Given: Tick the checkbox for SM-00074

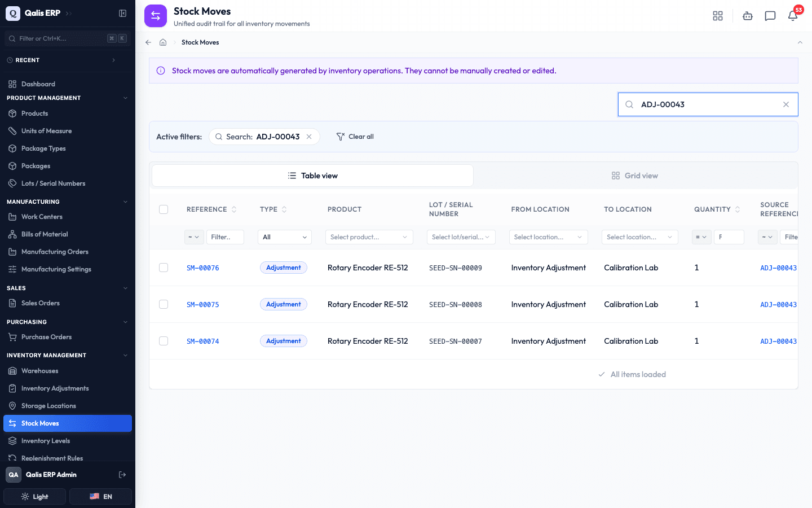Looking at the screenshot, I should (164, 341).
